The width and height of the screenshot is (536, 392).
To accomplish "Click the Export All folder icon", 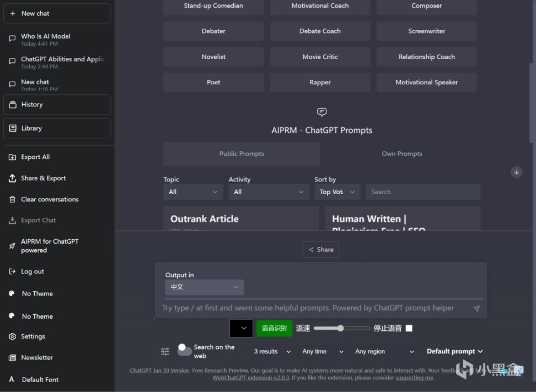I will tap(12, 157).
